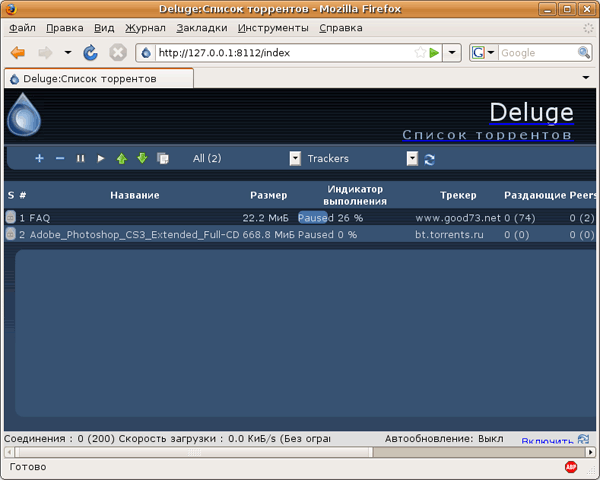Click the horizontal scrollbar thumb
Image resolution: width=600 pixels, height=480 pixels.
point(194,452)
